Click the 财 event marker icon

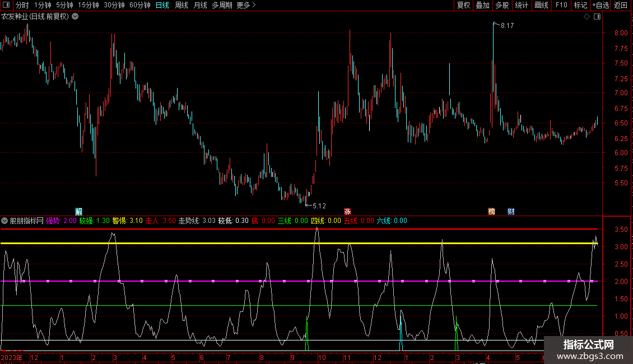pyautogui.click(x=511, y=212)
